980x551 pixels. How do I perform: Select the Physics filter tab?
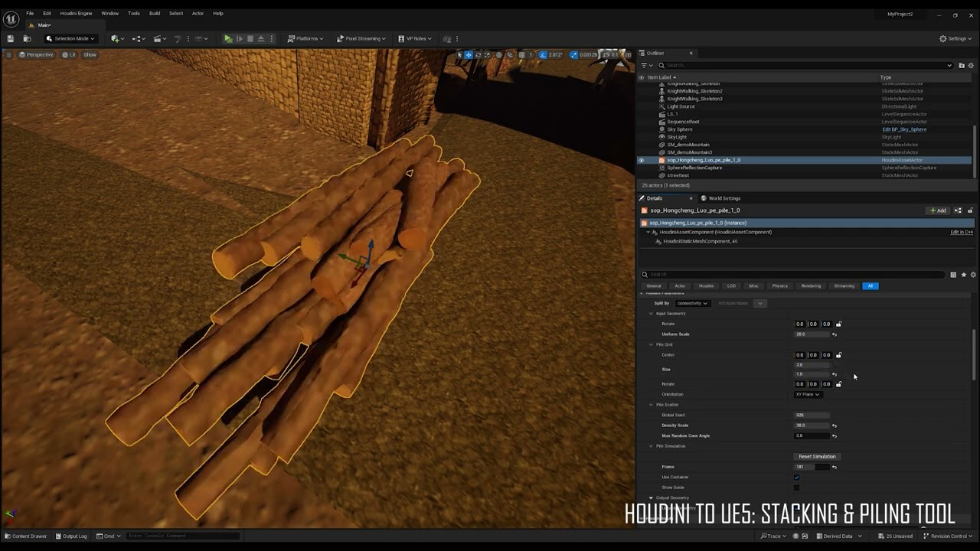pyautogui.click(x=779, y=286)
